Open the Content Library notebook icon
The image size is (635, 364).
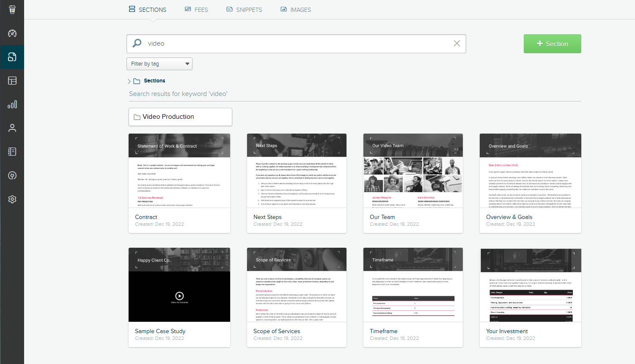[x=12, y=151]
